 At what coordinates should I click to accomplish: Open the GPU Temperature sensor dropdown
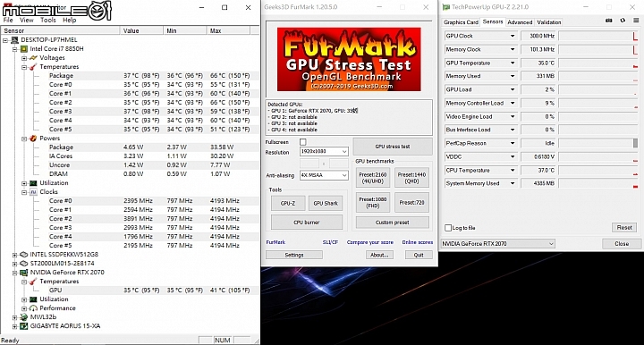pos(513,63)
